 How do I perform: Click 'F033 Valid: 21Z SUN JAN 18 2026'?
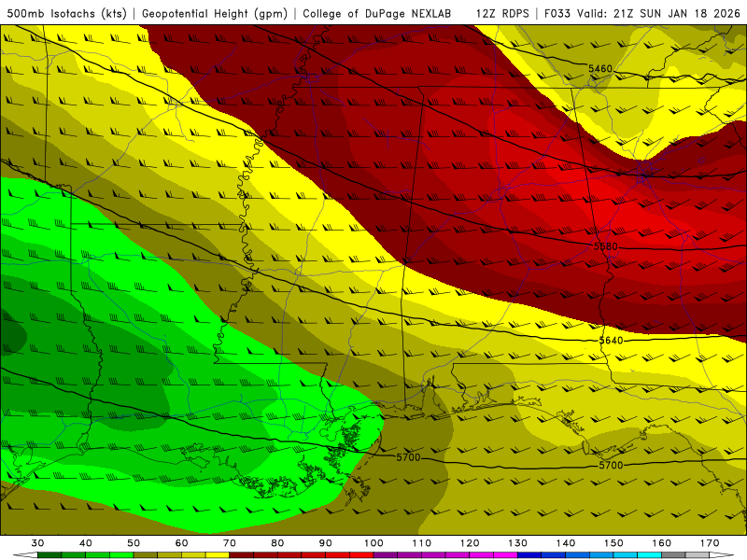[x=641, y=14]
